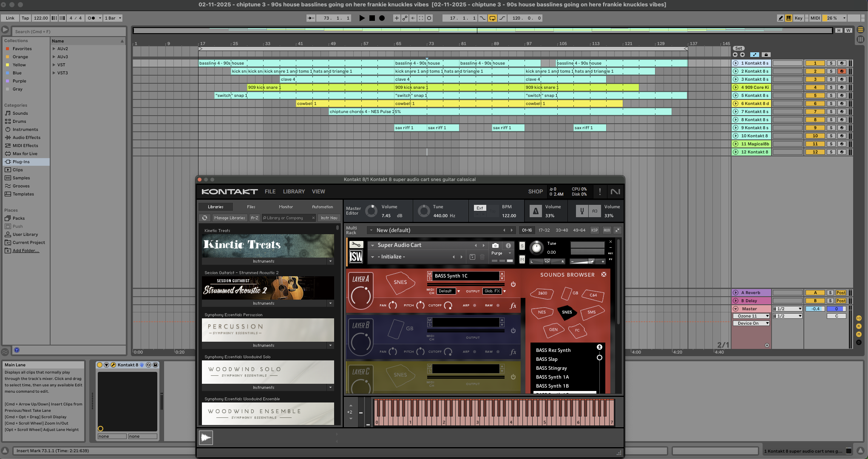This screenshot has width=868, height=459.
Task: Close the Sounds Browser panel
Action: click(x=604, y=275)
